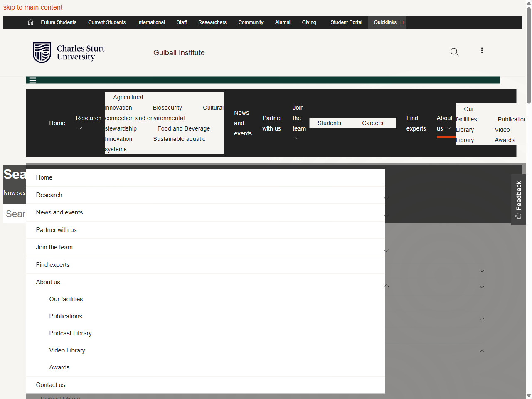Open the Feedback side tab

tap(518, 199)
